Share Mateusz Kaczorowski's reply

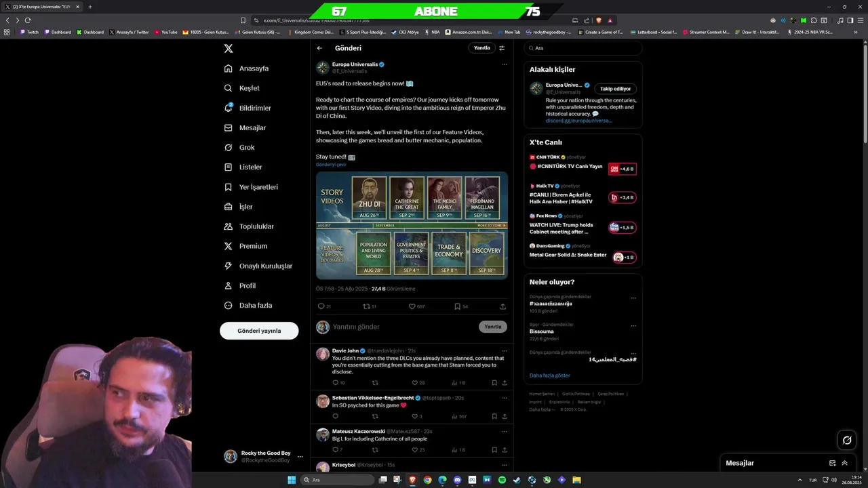point(505,449)
